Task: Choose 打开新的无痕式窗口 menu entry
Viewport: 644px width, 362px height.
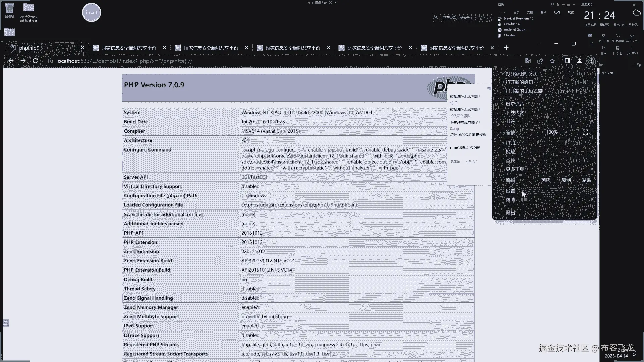Action: point(526,91)
